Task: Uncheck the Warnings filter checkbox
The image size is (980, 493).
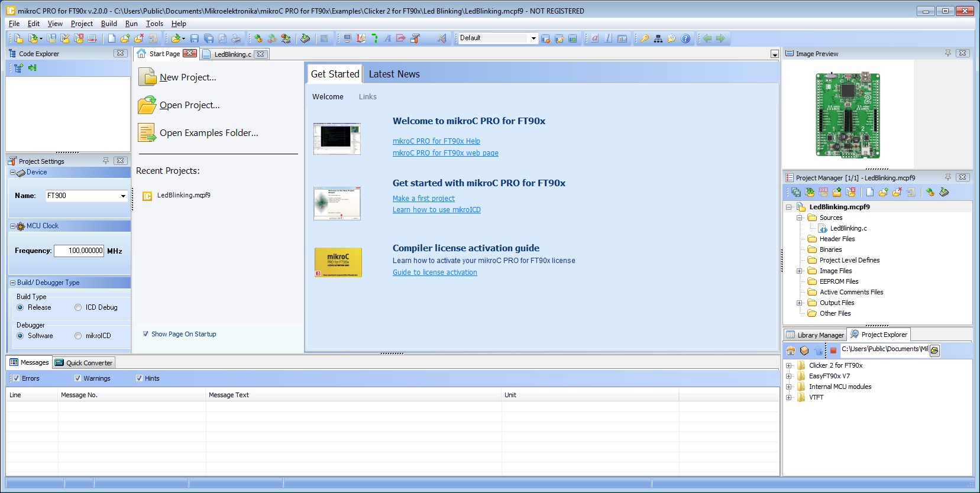Action: (77, 378)
